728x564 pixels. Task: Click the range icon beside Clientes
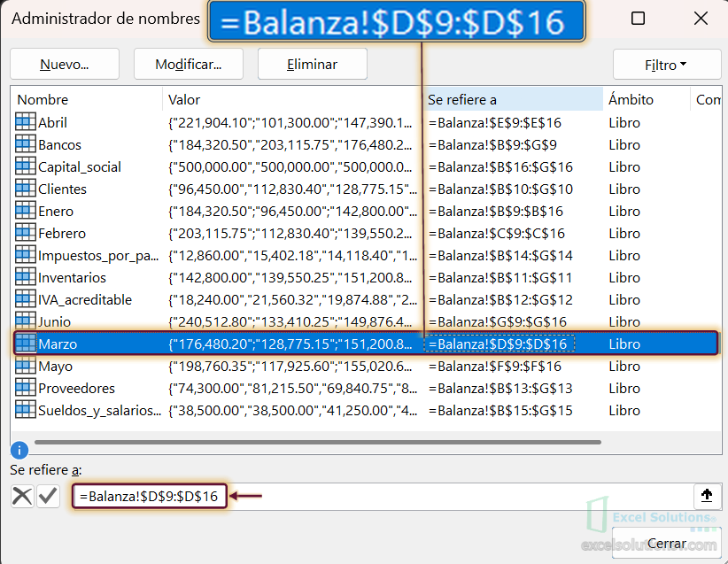pyautogui.click(x=25, y=189)
